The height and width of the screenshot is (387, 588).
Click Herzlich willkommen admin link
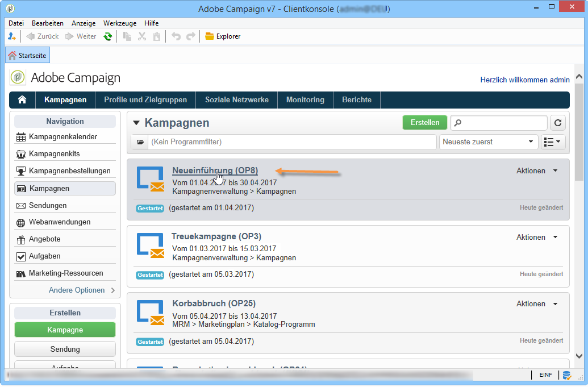pyautogui.click(x=524, y=80)
